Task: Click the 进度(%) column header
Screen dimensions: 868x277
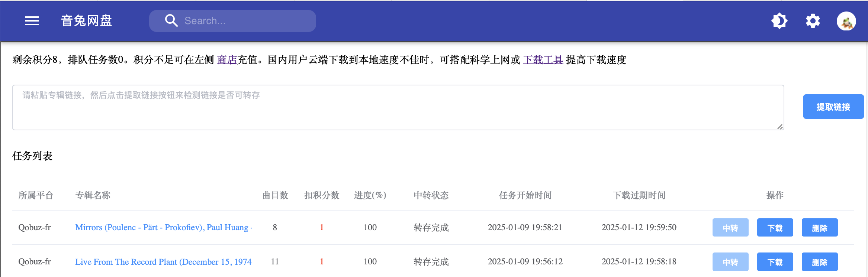Action: pyautogui.click(x=370, y=195)
